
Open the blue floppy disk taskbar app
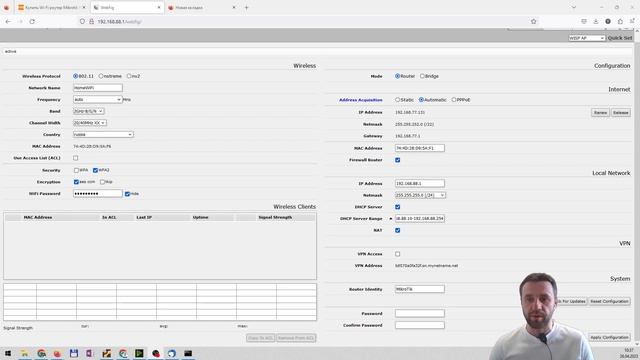click(73, 353)
